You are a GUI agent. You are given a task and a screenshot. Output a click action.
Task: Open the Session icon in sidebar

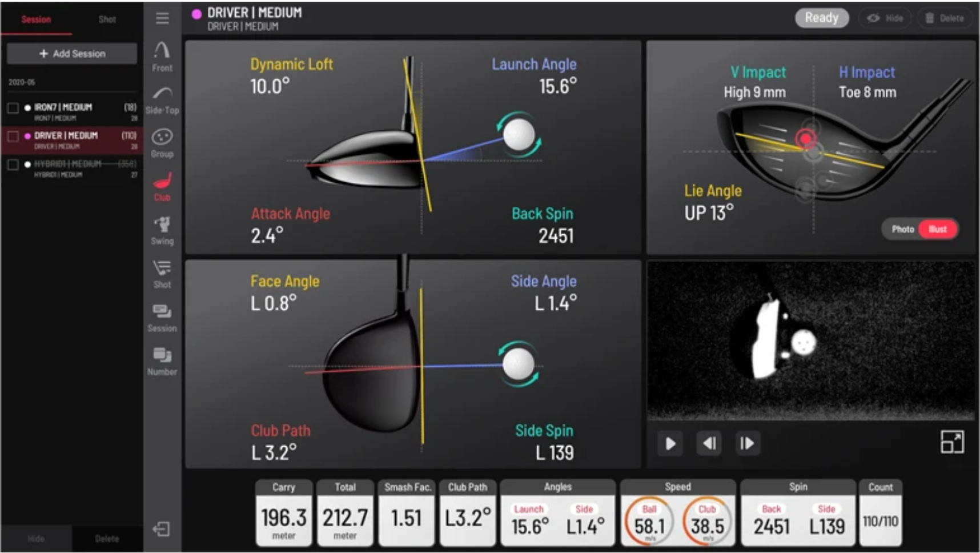[162, 317]
